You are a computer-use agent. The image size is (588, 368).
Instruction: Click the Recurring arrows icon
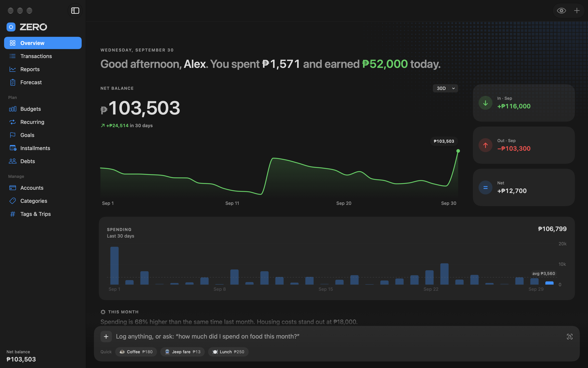tap(13, 122)
